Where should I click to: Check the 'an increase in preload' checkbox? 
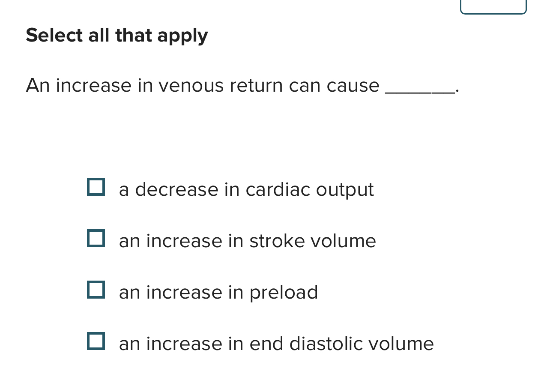pos(96,290)
